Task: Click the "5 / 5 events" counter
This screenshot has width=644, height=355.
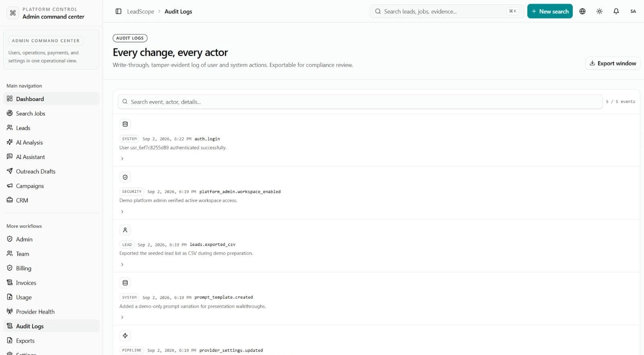Action: coord(620,102)
